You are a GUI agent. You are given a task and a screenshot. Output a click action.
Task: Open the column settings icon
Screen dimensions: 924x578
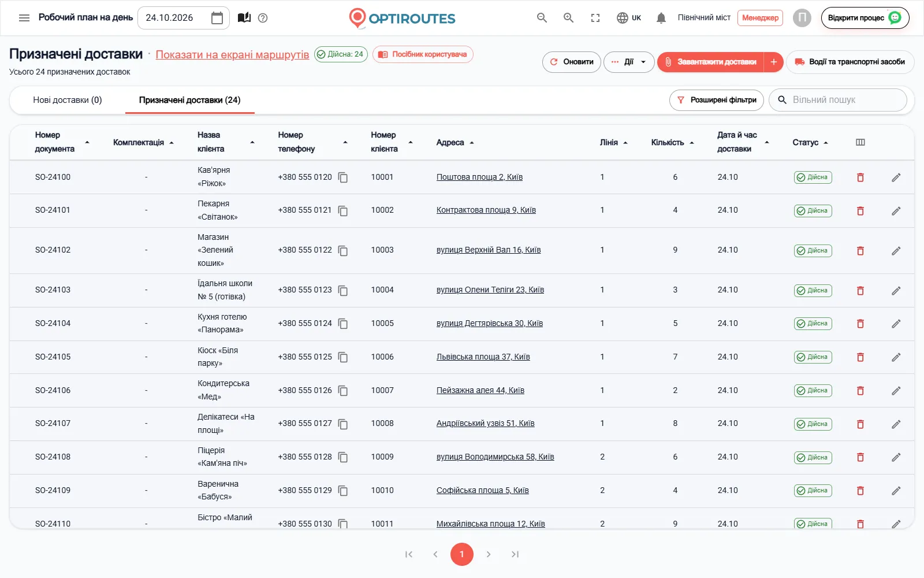tap(860, 142)
